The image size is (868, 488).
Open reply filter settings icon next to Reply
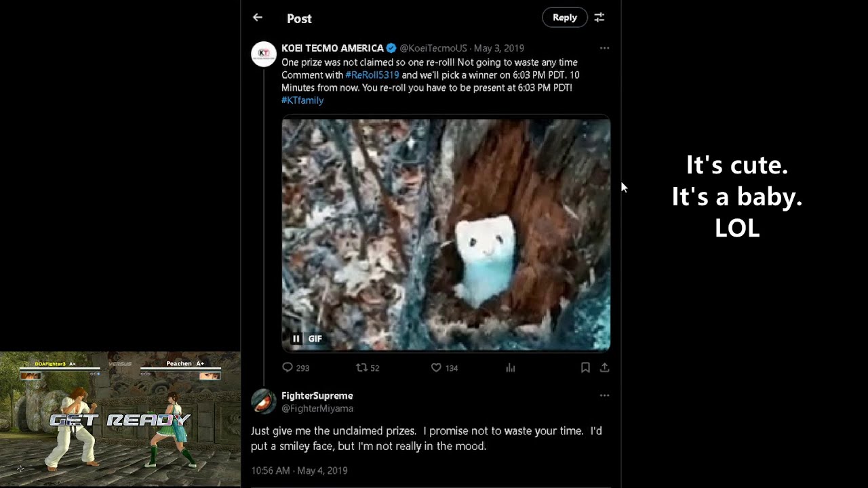(599, 18)
